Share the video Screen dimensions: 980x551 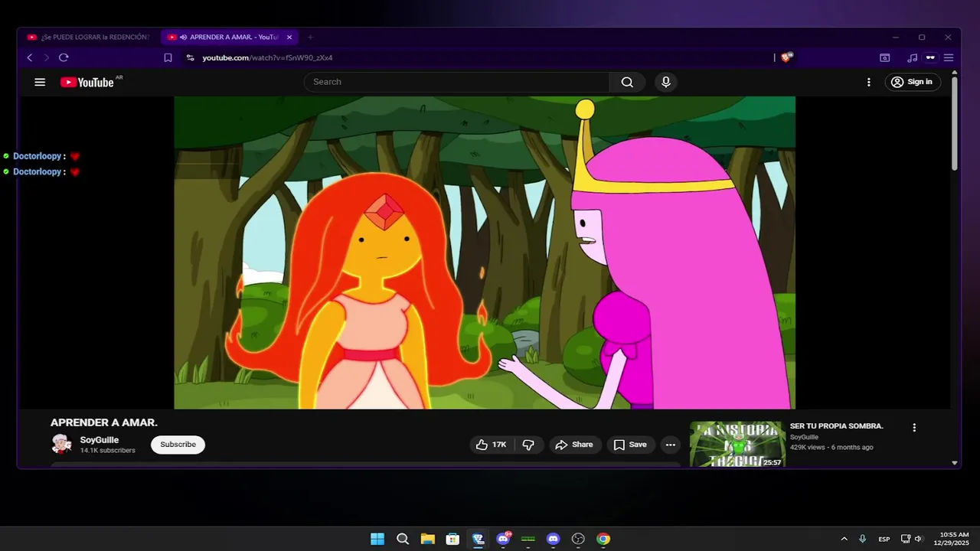click(x=574, y=445)
